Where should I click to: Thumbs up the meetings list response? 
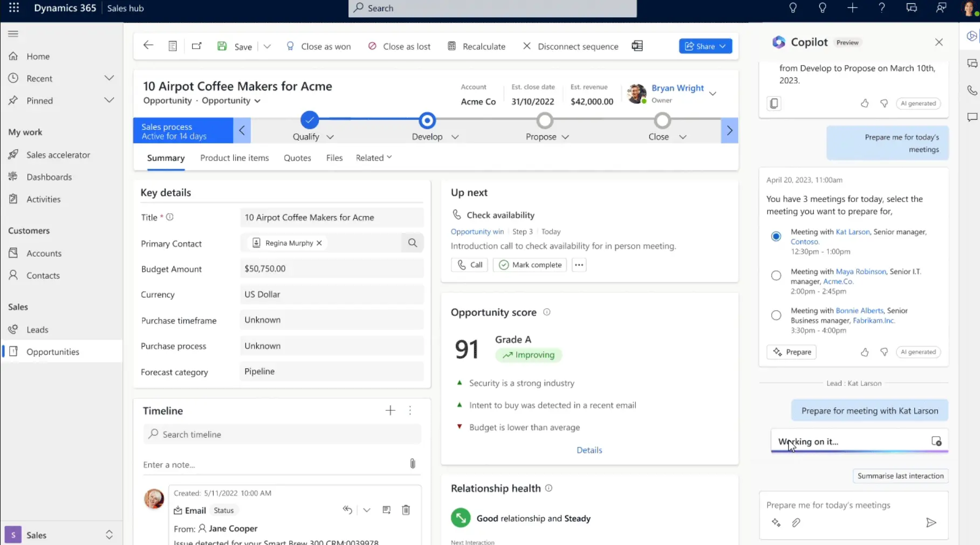[x=865, y=352]
